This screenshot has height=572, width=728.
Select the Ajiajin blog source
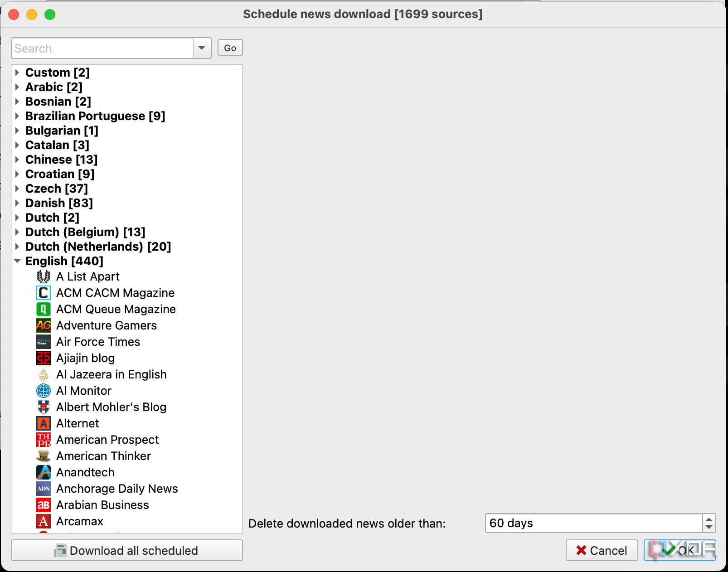click(86, 358)
